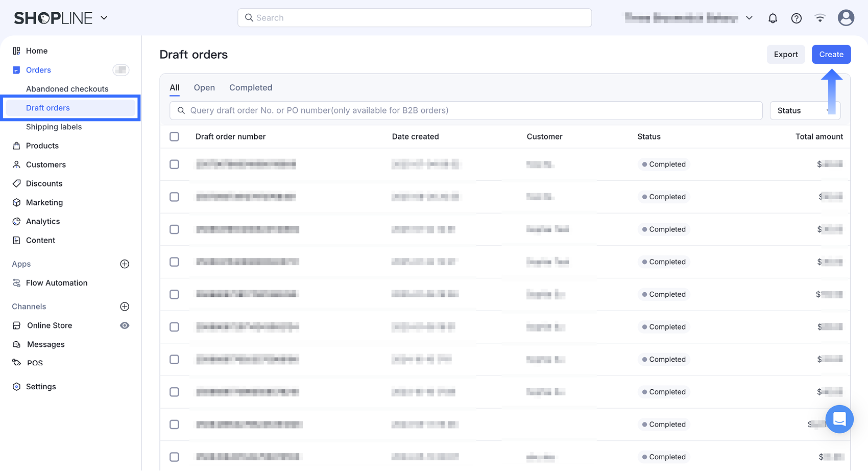Open Flow Automation from the sidebar

[56, 282]
